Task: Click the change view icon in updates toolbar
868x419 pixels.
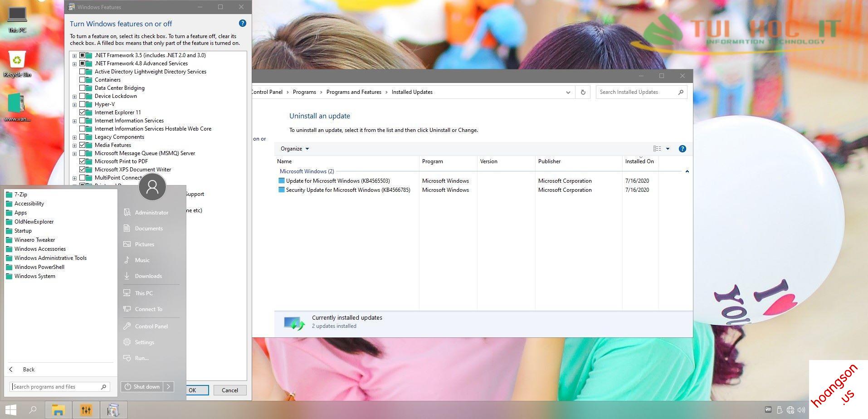Action: coord(657,149)
